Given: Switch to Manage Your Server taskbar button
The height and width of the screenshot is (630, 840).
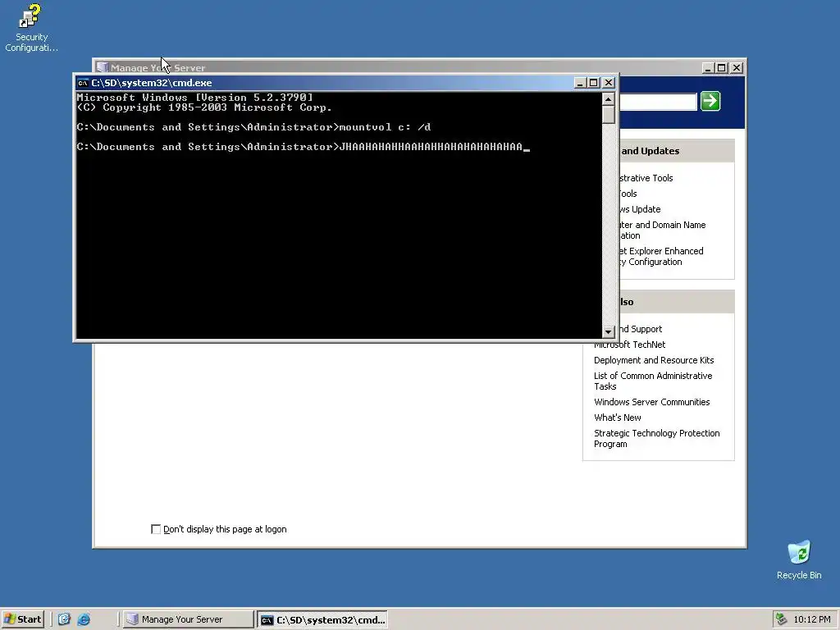Looking at the screenshot, I should [x=188, y=619].
